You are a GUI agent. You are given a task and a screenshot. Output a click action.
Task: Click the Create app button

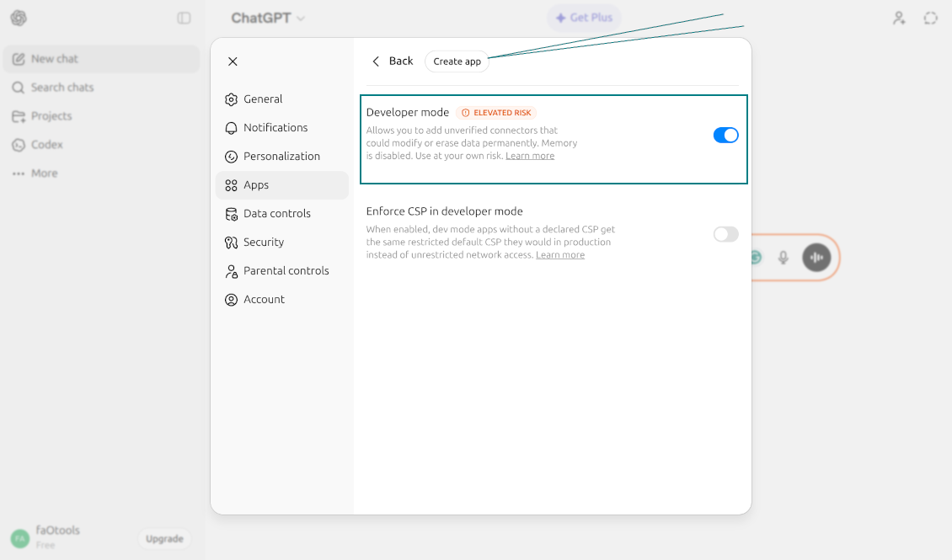[457, 61]
